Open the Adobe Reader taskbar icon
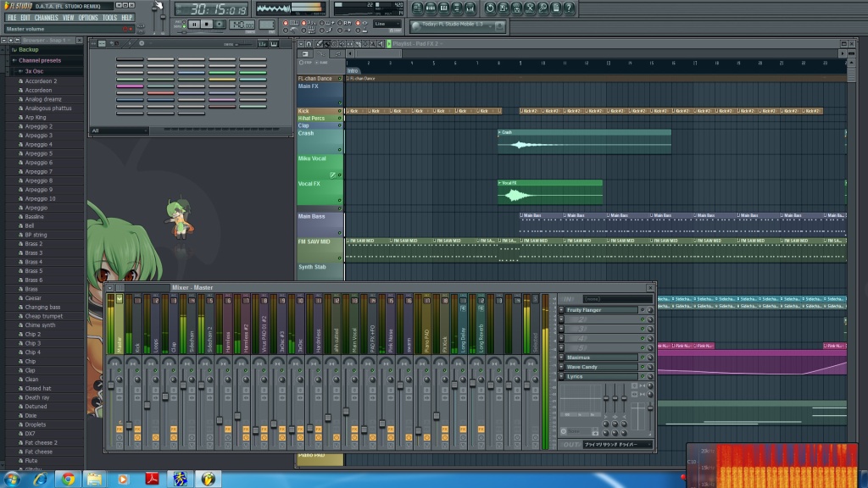Image resolution: width=868 pixels, height=488 pixels. coord(152,480)
